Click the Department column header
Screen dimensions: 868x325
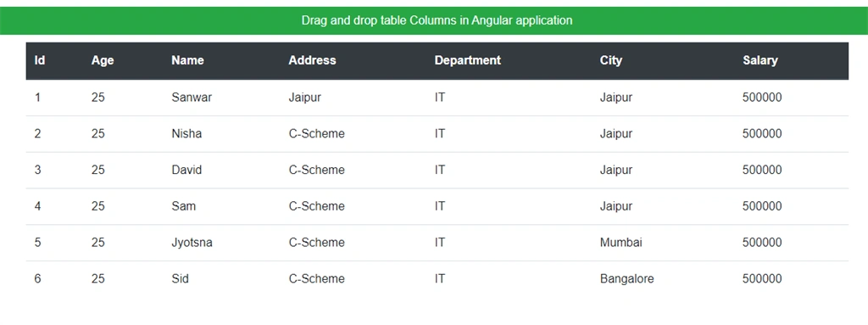click(x=467, y=60)
